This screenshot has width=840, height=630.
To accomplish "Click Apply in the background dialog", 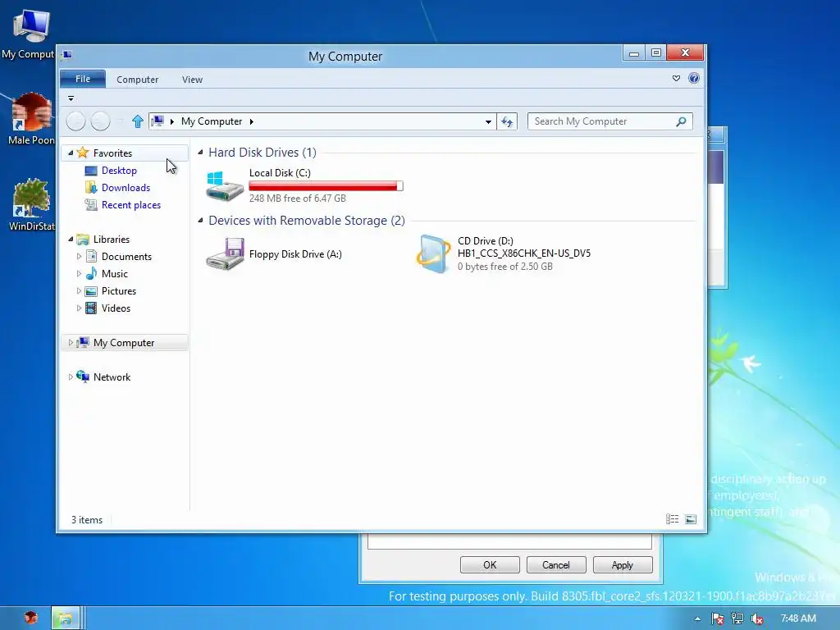I will point(623,564).
